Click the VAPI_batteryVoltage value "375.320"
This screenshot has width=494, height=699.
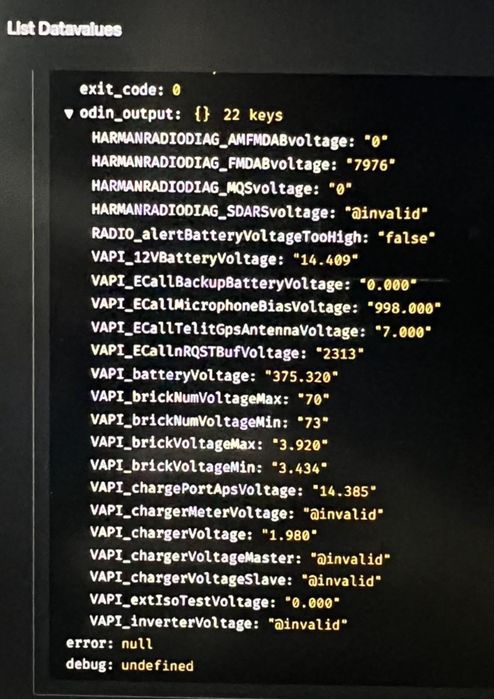[x=301, y=377]
